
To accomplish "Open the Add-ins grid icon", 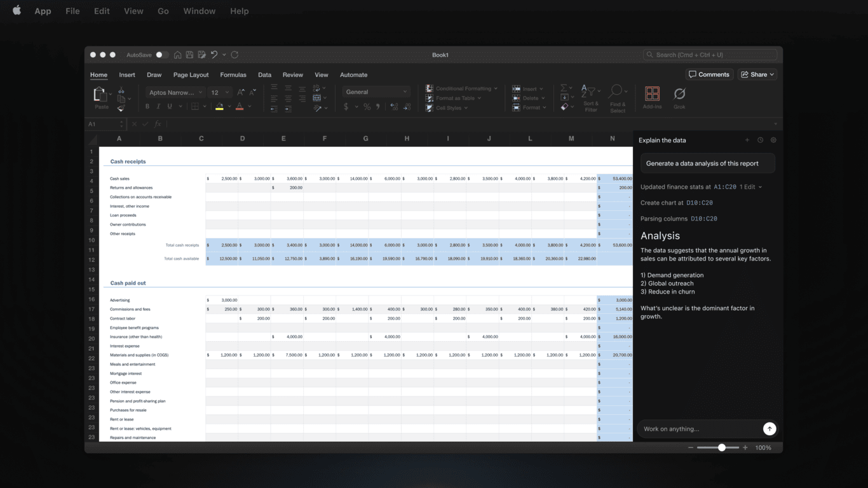I will pyautogui.click(x=652, y=94).
